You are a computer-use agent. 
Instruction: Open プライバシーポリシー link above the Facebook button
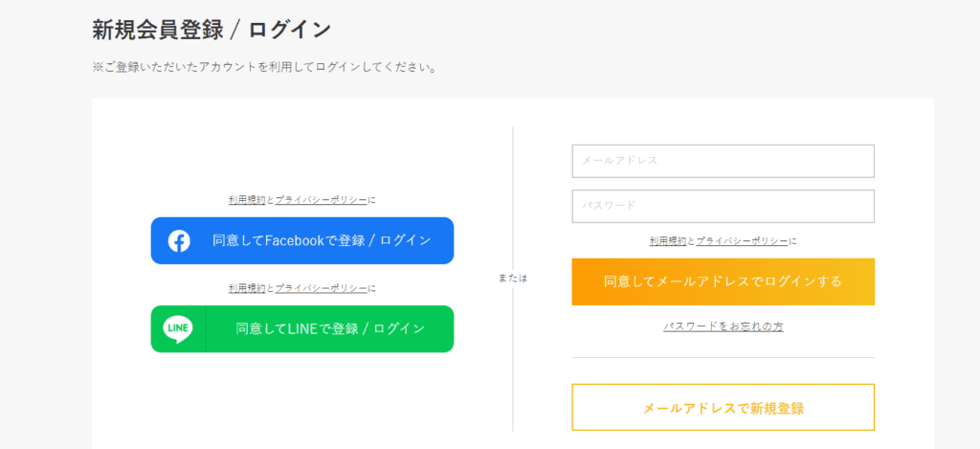click(x=321, y=200)
